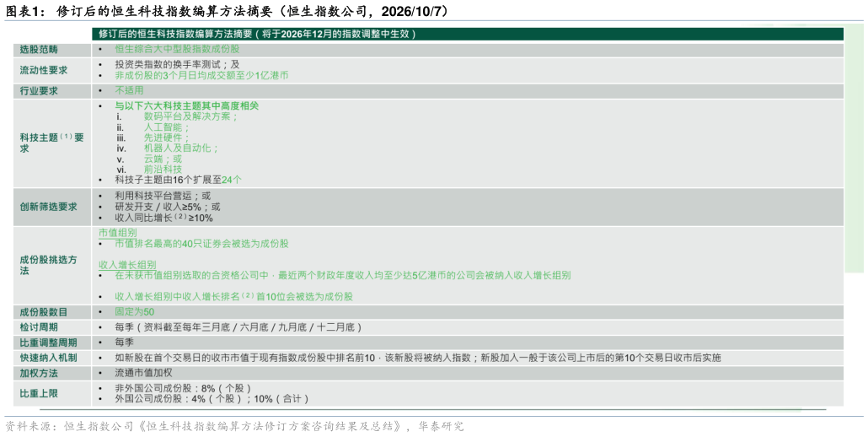Click '非成份股的3个月日均成交额至少1亿港币'

[201, 75]
